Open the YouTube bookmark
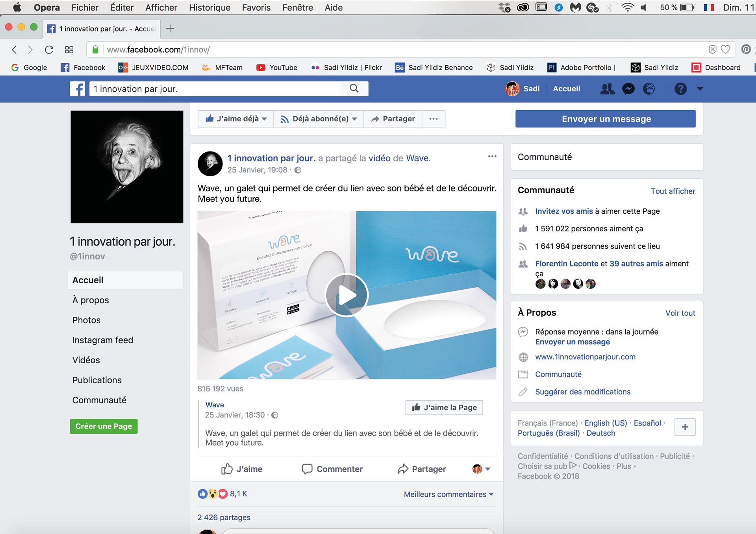This screenshot has height=534, width=756. click(x=277, y=68)
